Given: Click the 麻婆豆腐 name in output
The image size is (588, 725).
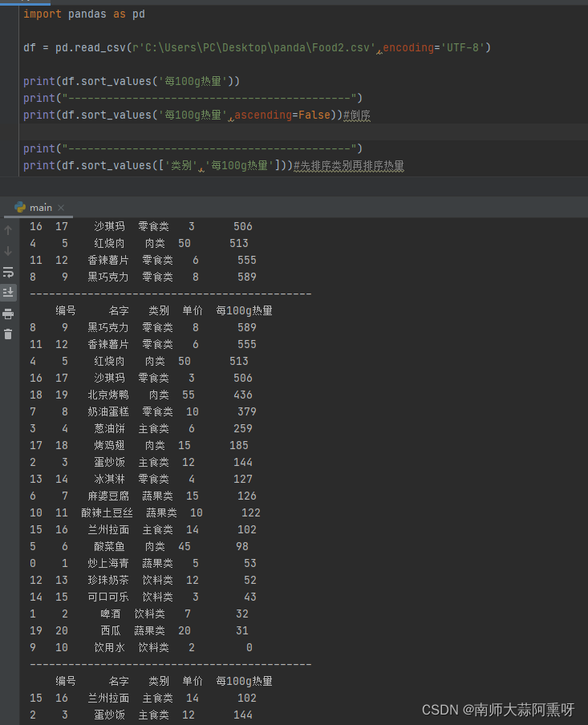Looking at the screenshot, I should pos(108,496).
